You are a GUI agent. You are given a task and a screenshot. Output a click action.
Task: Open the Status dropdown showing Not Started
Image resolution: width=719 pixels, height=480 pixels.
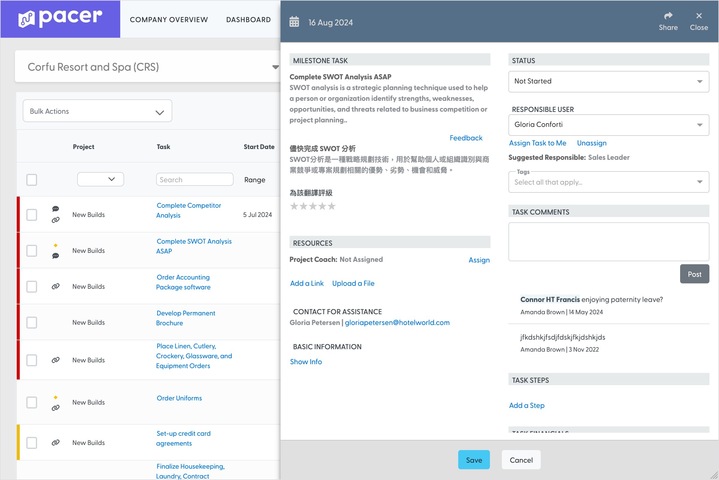[608, 81]
